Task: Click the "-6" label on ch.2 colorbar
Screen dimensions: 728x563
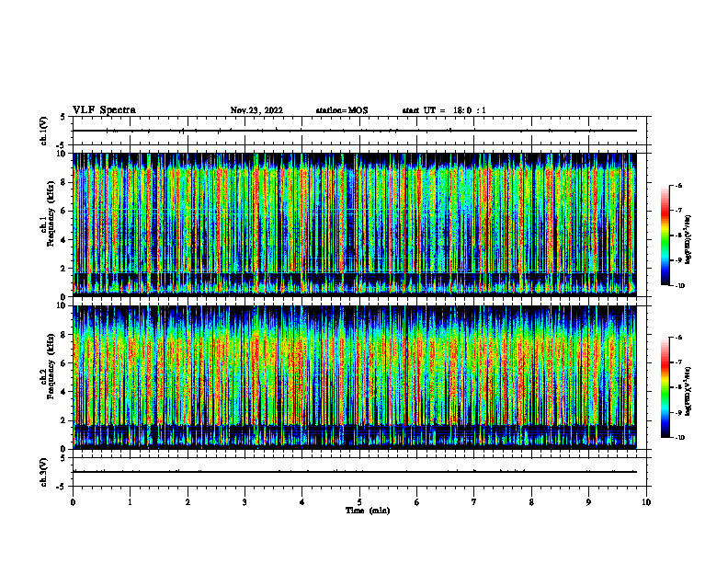Action: tap(678, 338)
